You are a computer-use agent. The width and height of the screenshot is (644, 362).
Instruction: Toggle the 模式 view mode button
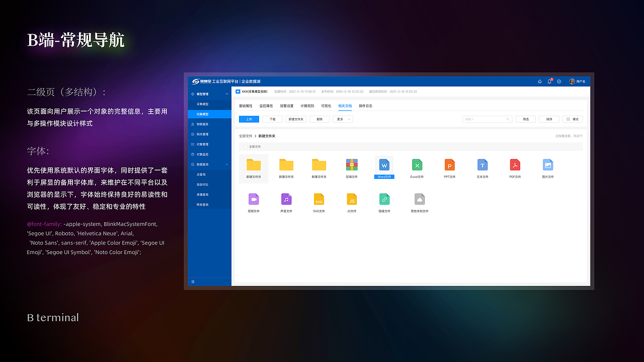click(x=573, y=119)
